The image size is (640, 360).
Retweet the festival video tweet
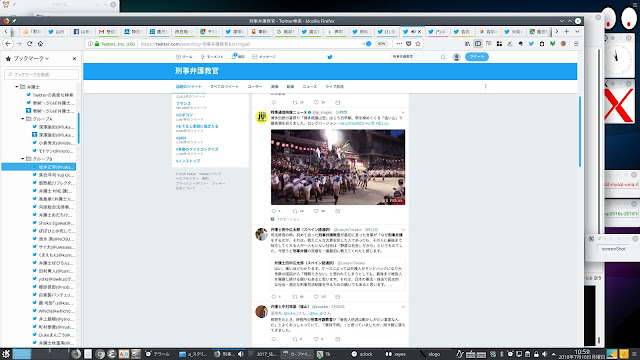click(295, 211)
